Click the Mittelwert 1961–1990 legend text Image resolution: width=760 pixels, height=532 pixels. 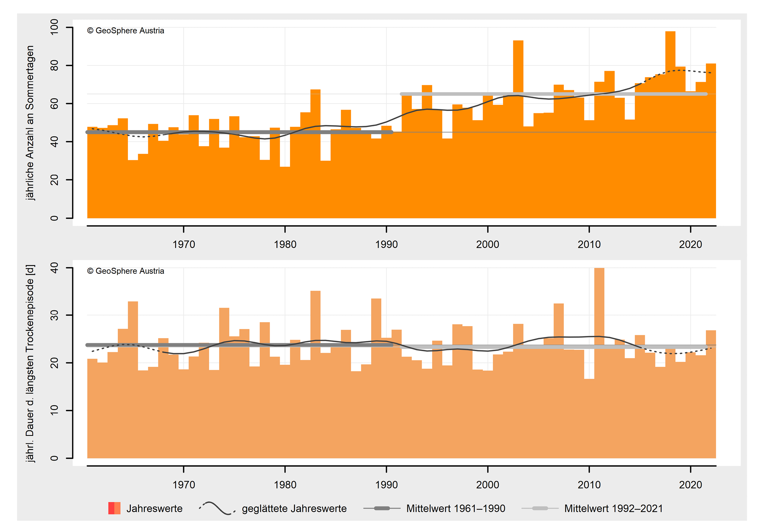[456, 508]
